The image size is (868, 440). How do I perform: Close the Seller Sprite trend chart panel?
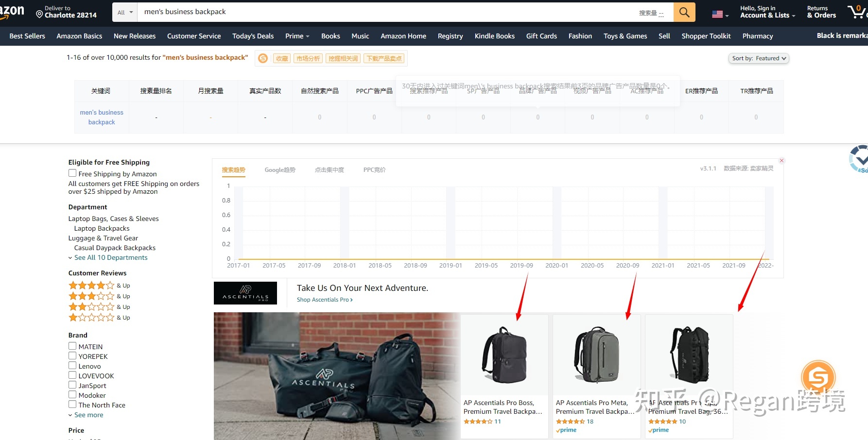point(781,160)
